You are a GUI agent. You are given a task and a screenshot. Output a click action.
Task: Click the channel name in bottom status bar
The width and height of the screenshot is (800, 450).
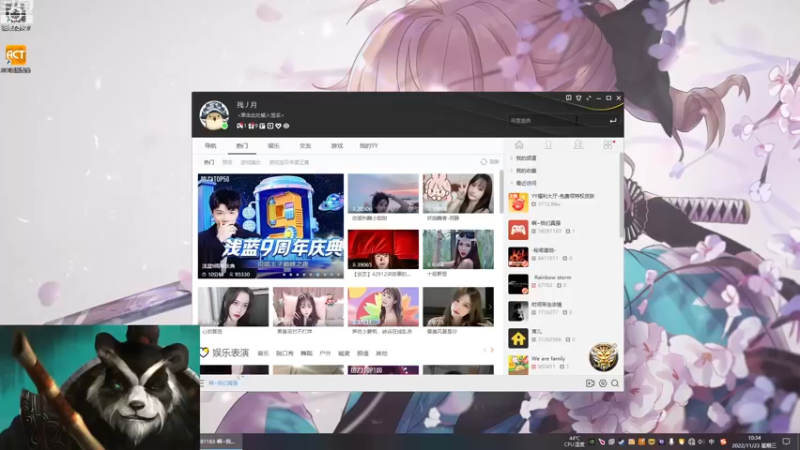(x=223, y=383)
